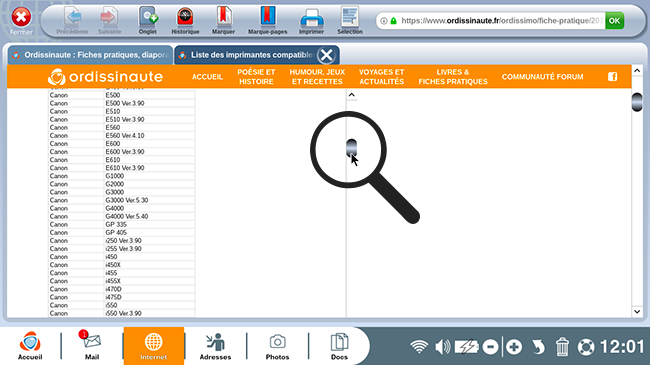Select Internet in the bottom dock
The width and height of the screenshot is (650, 365).
(x=153, y=346)
